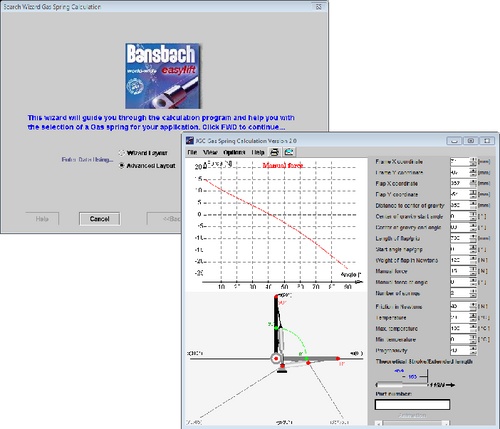The image size is (500, 429).
Task: Click the red Manual force chart title
Action: 283,165
